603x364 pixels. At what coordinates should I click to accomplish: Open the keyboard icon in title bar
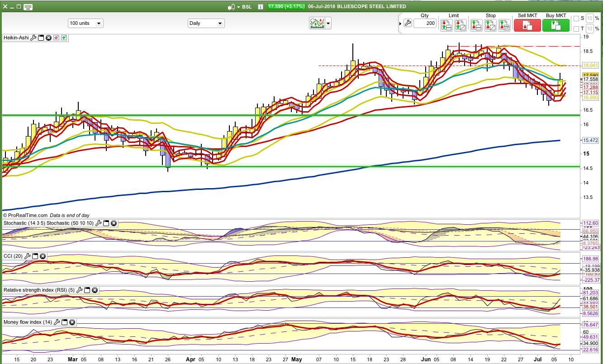tap(27, 7)
